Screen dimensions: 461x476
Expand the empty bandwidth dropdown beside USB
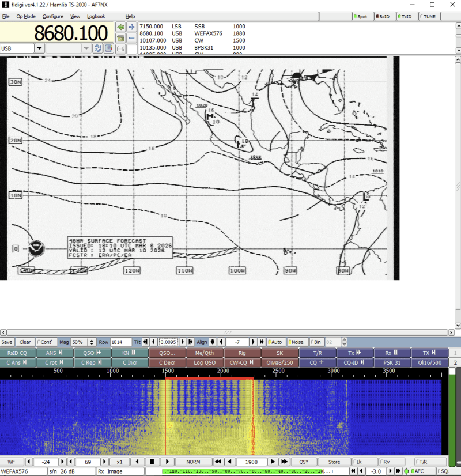click(86, 48)
